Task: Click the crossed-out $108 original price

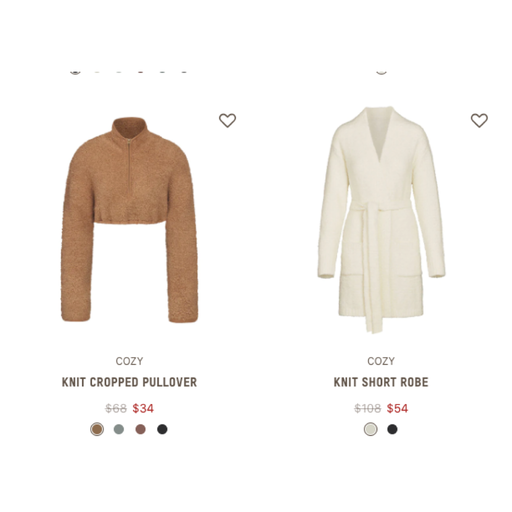Action: (x=367, y=408)
